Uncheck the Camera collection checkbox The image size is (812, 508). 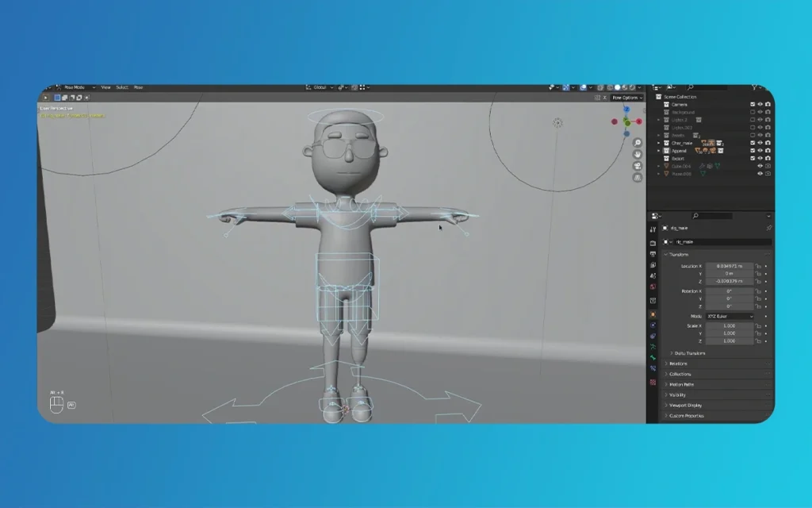click(x=753, y=104)
